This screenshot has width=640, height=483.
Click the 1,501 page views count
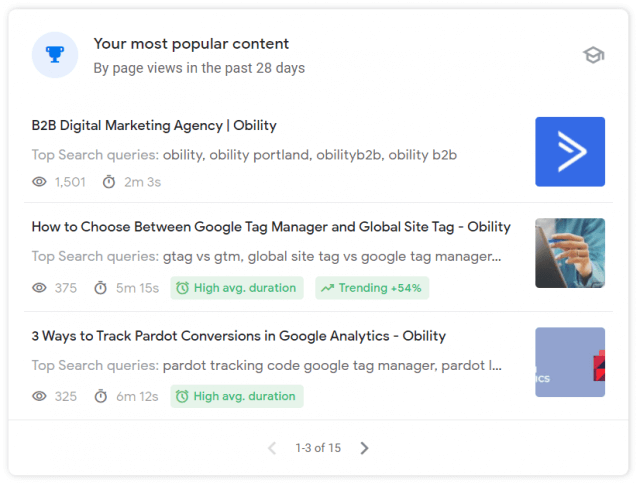pos(70,182)
